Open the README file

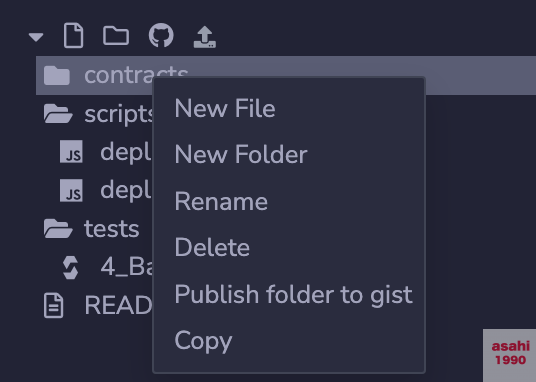(x=98, y=305)
